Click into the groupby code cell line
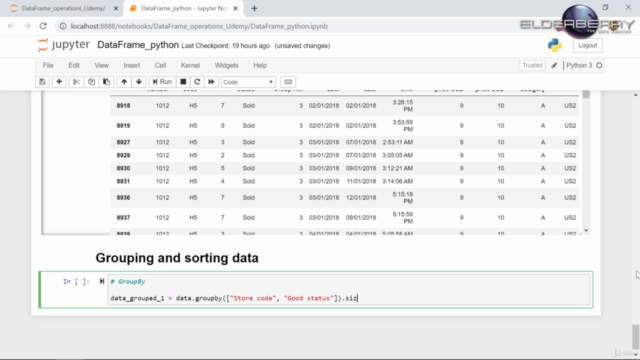640x360 pixels. [x=234, y=298]
